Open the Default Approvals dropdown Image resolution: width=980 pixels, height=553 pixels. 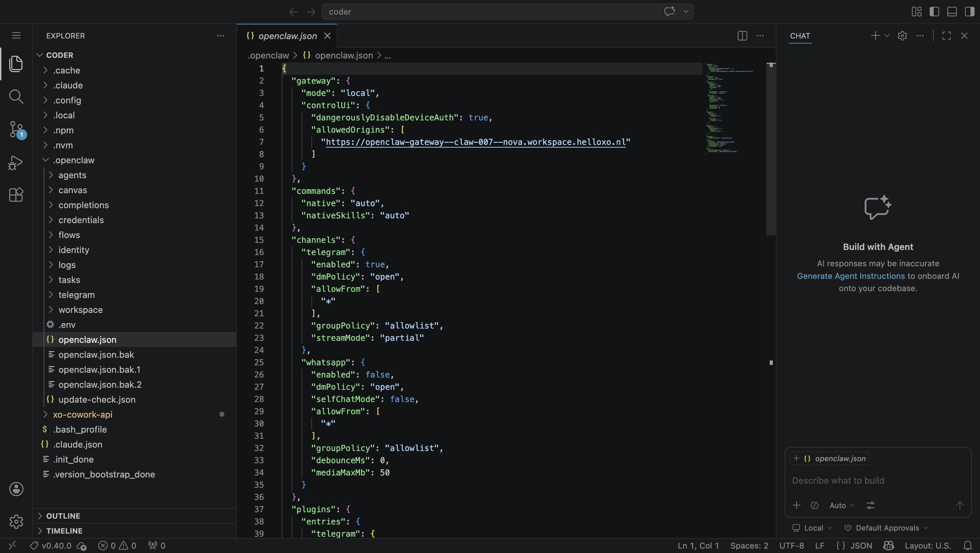886,528
